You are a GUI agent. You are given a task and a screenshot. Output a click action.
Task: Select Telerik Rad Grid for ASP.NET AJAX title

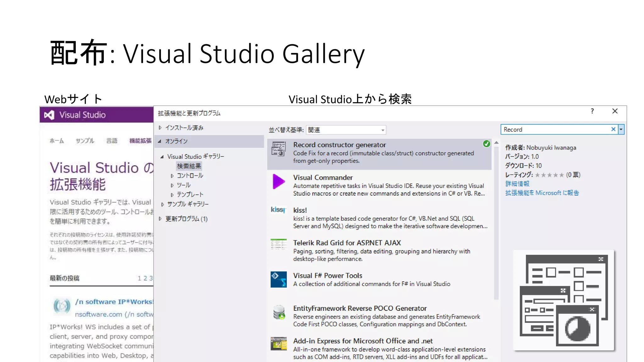point(347,243)
